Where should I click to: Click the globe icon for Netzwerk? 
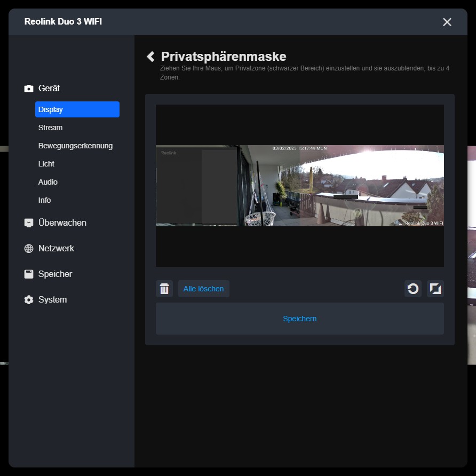pyautogui.click(x=29, y=249)
